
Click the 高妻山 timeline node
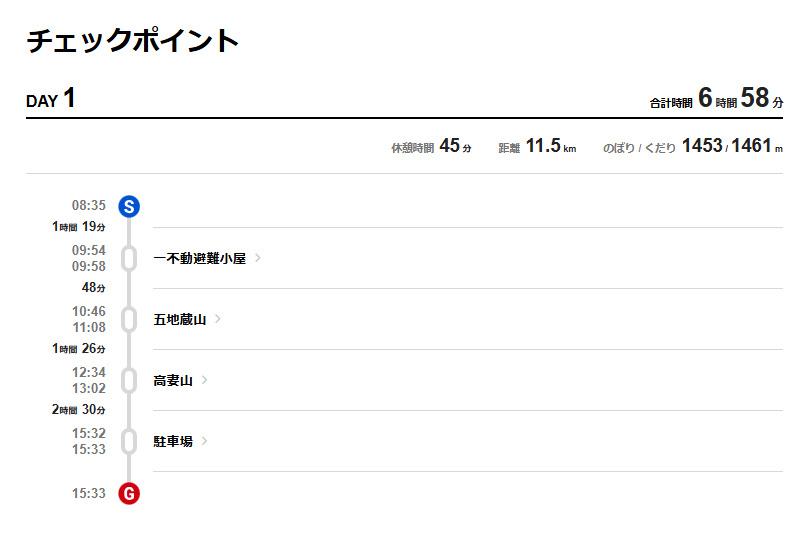coord(128,380)
